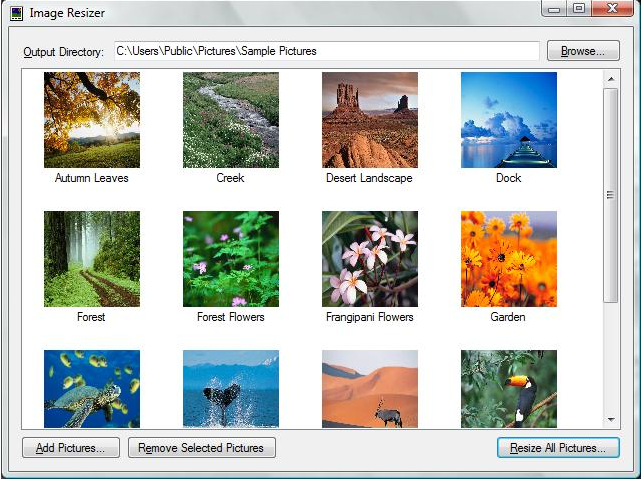This screenshot has width=641, height=479.
Task: Click the vertical scrollbar thumb
Action: (611, 195)
